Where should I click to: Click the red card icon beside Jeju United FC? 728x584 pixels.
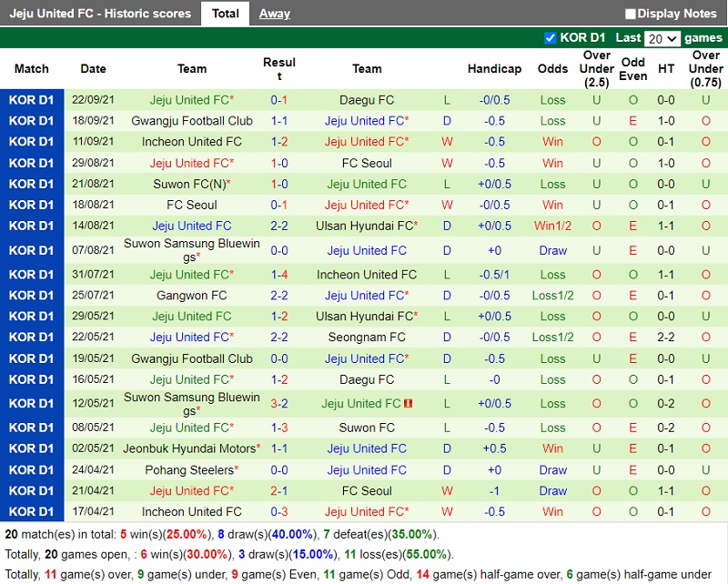(408, 404)
